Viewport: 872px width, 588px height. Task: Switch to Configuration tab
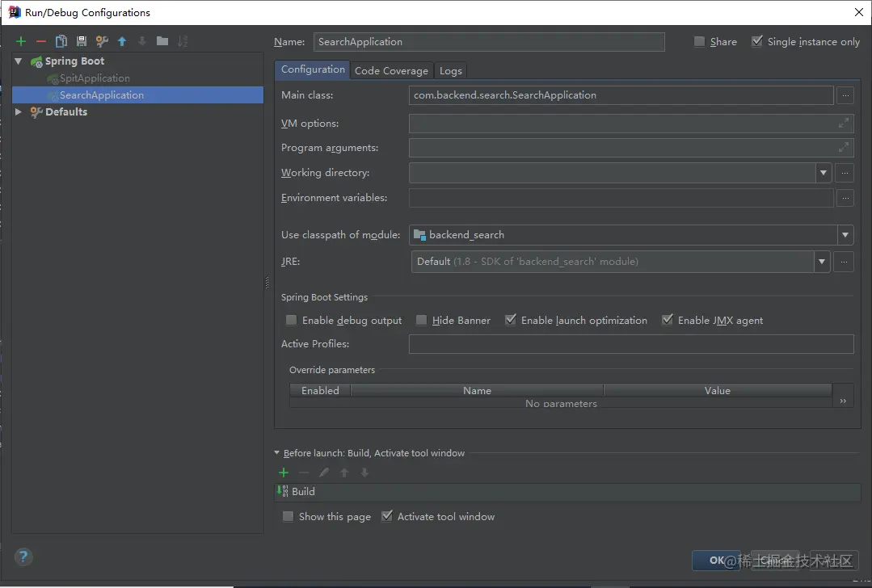[313, 69]
